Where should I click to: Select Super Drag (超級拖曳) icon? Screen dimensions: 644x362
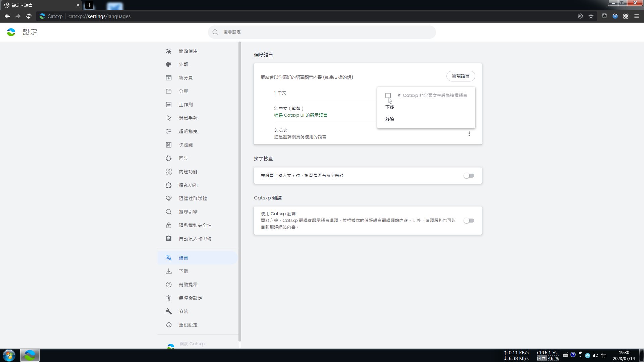[169, 131]
